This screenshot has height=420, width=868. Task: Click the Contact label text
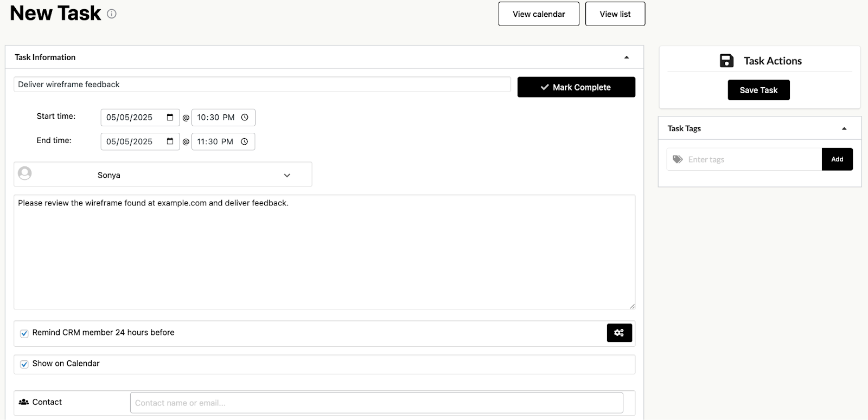pyautogui.click(x=47, y=402)
